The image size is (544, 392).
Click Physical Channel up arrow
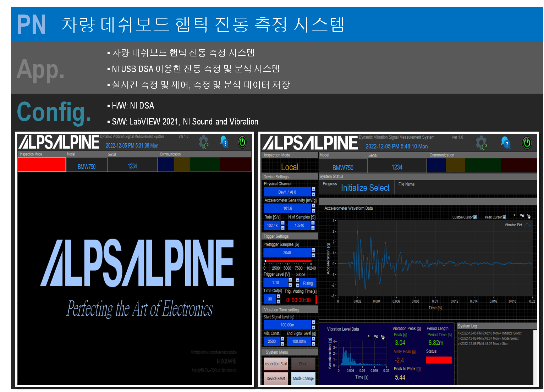point(313,189)
